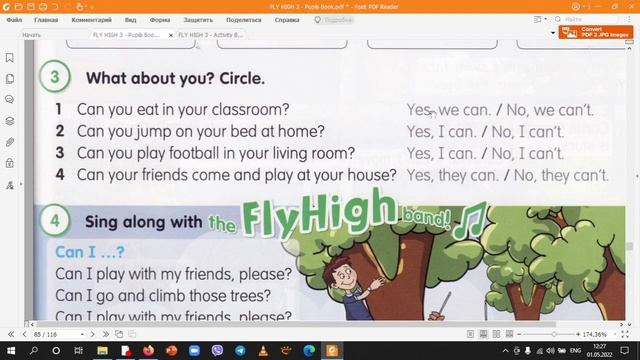Expand the left navigation panel arrow
This screenshot has width=640, height=360.
click(x=21, y=184)
